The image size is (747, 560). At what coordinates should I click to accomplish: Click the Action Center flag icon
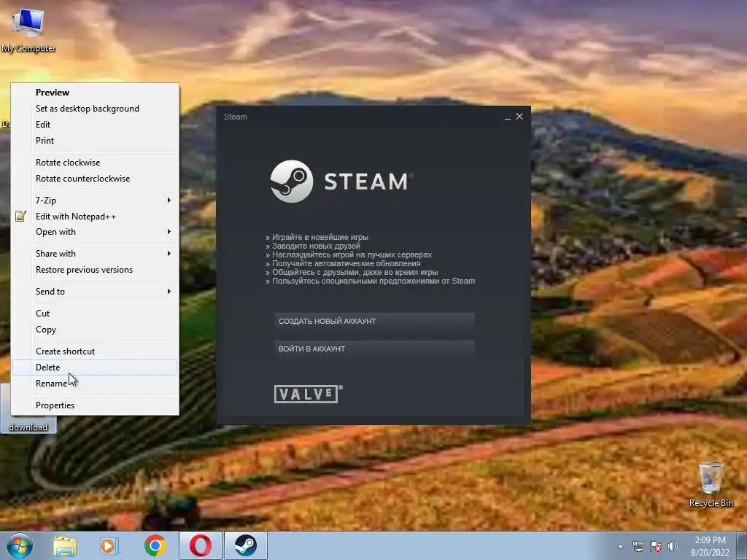tap(656, 546)
